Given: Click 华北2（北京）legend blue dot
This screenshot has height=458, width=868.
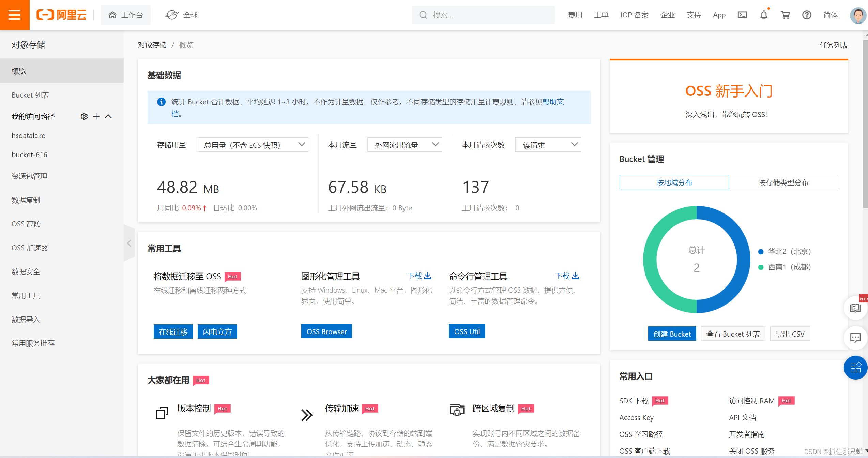Looking at the screenshot, I should (x=761, y=252).
